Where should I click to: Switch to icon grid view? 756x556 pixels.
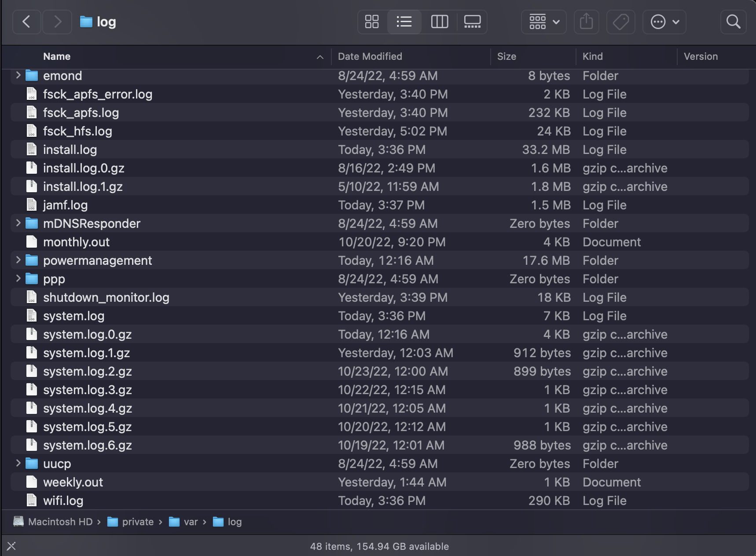372,22
